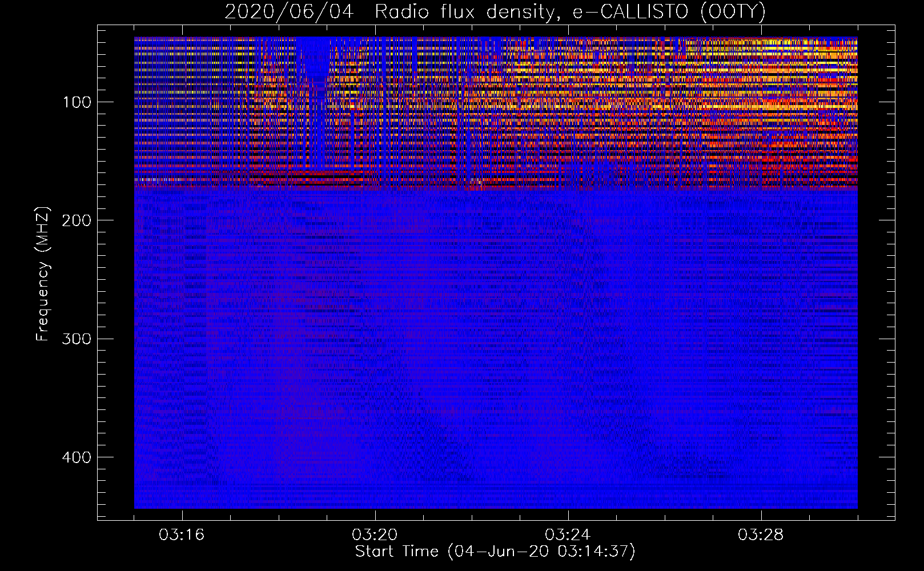Click the '400' frequency tick label
Image resolution: width=924 pixels, height=571 pixels.
coord(77,457)
